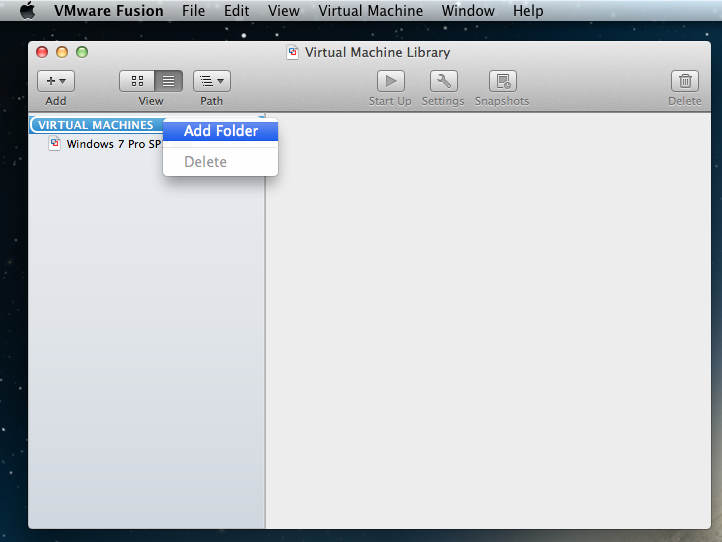722x542 pixels.
Task: Switch to icon grid view
Action: 137,82
